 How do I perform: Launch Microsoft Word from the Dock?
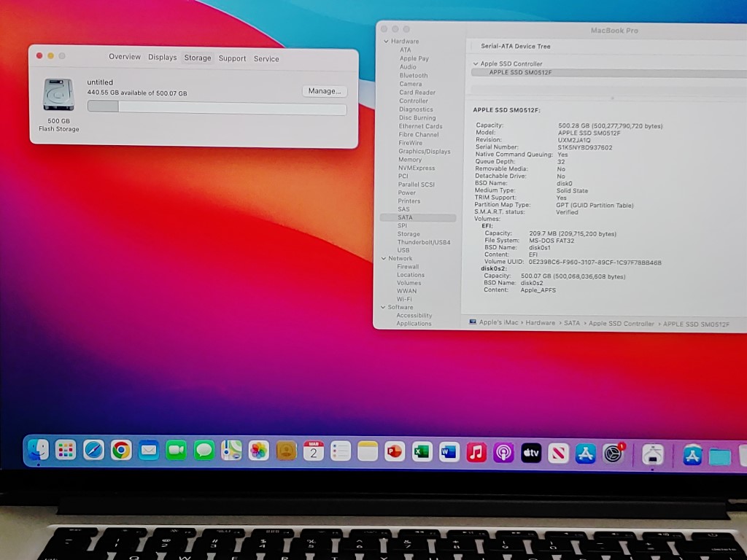(x=449, y=452)
